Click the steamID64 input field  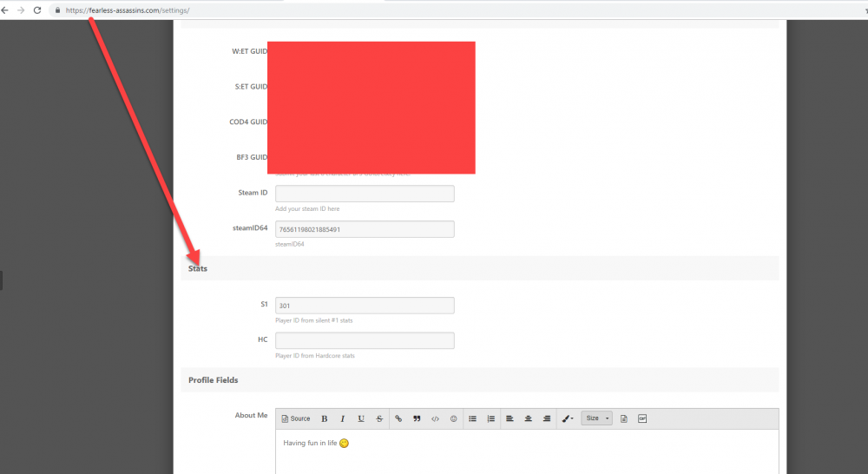[365, 229]
